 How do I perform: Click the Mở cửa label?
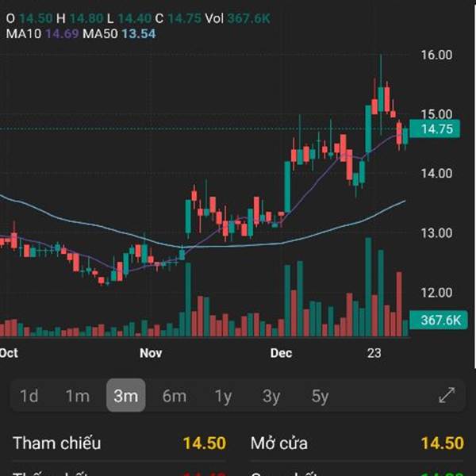279,443
